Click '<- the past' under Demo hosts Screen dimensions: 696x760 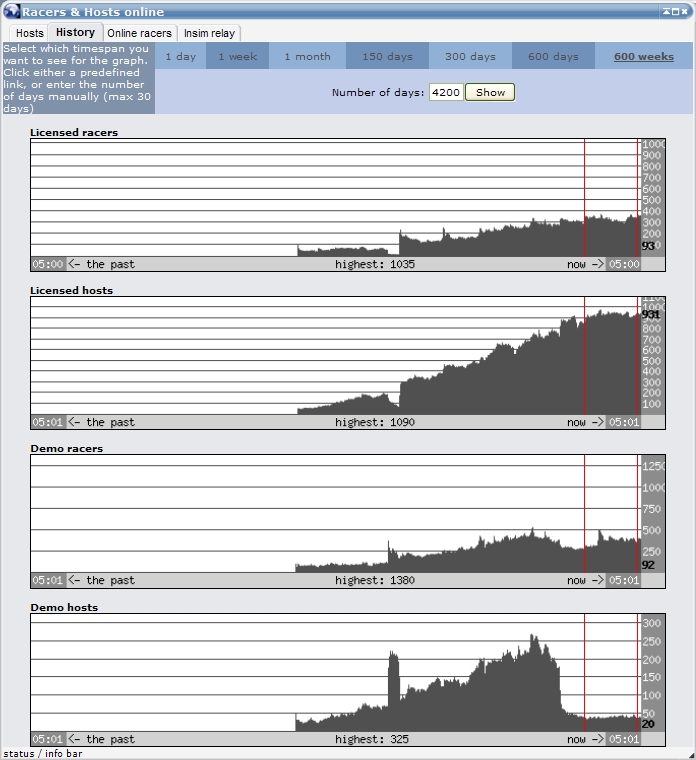click(101, 739)
